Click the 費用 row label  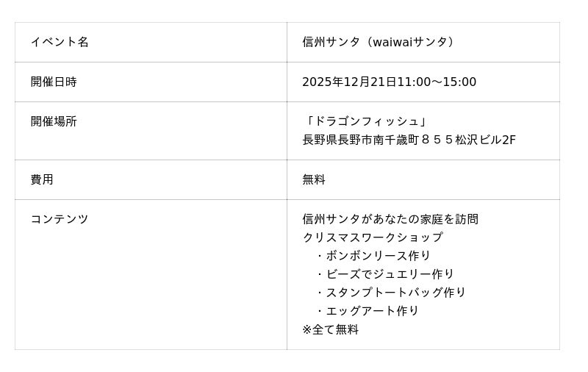pos(42,179)
